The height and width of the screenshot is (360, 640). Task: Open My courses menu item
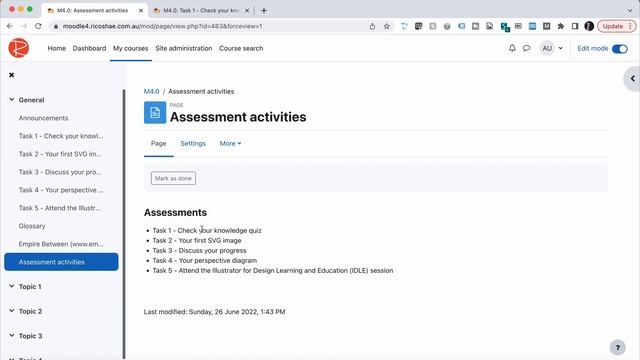click(x=131, y=48)
